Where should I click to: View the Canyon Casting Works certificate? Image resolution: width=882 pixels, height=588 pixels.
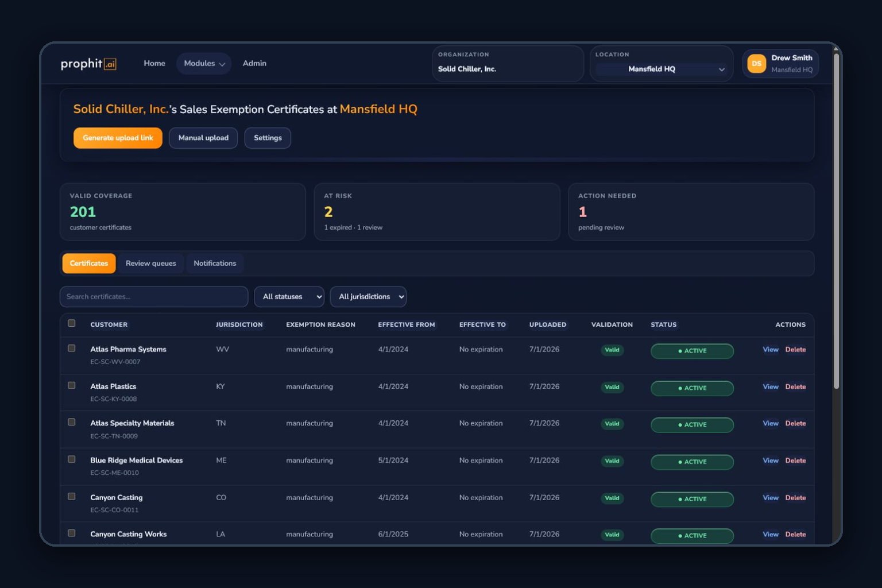(x=771, y=535)
